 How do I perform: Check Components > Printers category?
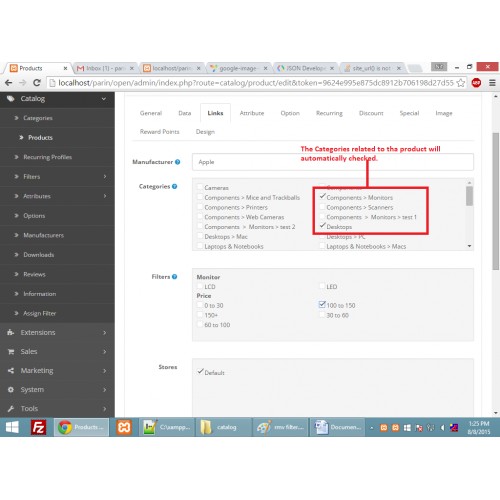[x=200, y=207]
